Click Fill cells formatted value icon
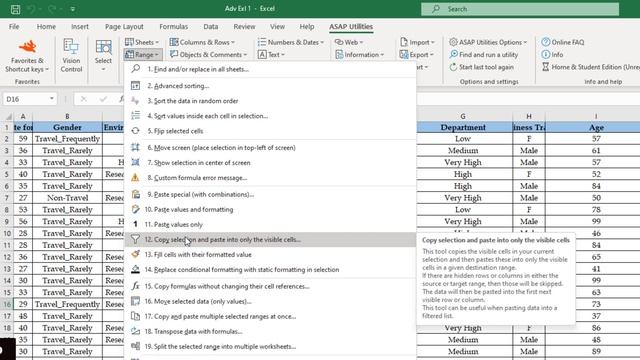 pos(136,254)
